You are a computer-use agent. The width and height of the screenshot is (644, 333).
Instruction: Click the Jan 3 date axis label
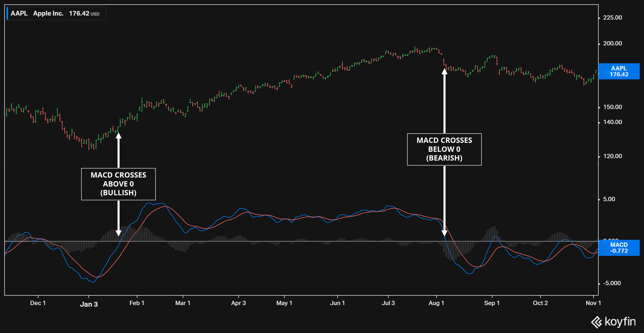coord(89,304)
